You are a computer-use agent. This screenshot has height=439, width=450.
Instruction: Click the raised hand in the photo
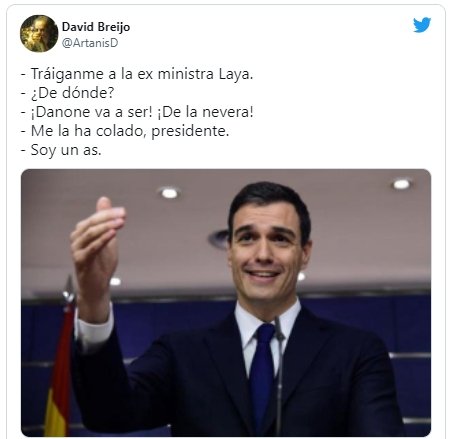point(96,253)
